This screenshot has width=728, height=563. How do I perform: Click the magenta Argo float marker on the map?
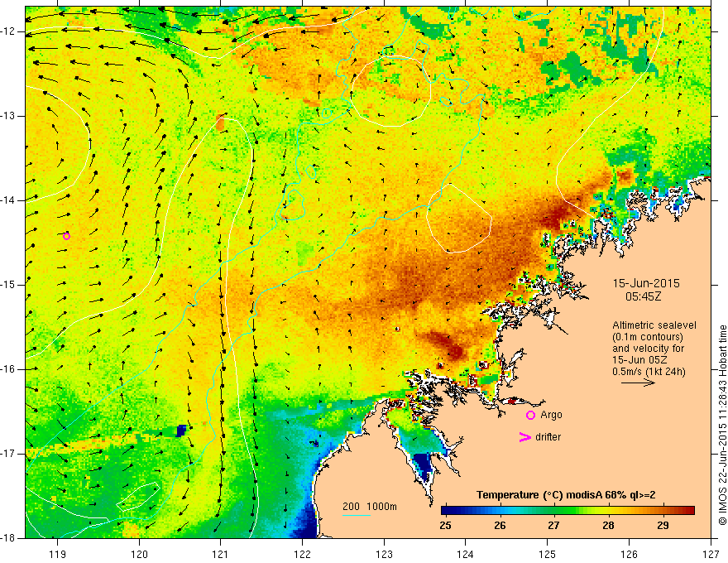coord(66,237)
